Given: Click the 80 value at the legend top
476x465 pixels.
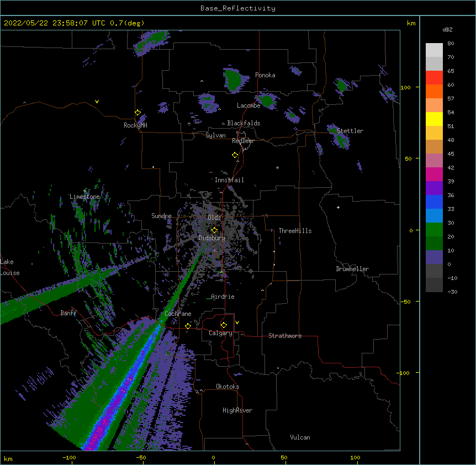Looking at the screenshot, I should click(x=451, y=43).
